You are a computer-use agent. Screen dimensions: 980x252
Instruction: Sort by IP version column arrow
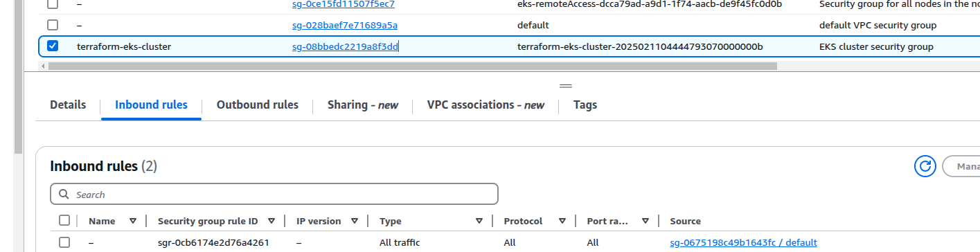click(355, 222)
